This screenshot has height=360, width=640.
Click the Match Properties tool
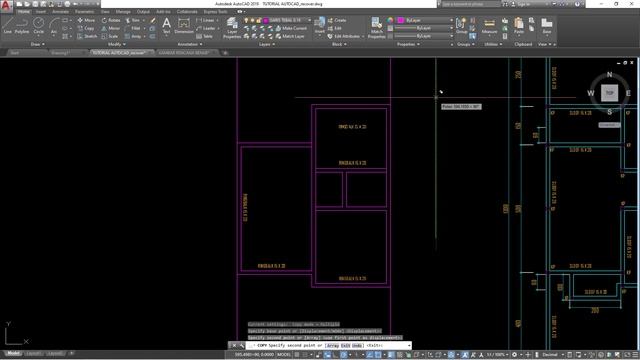(x=376, y=28)
